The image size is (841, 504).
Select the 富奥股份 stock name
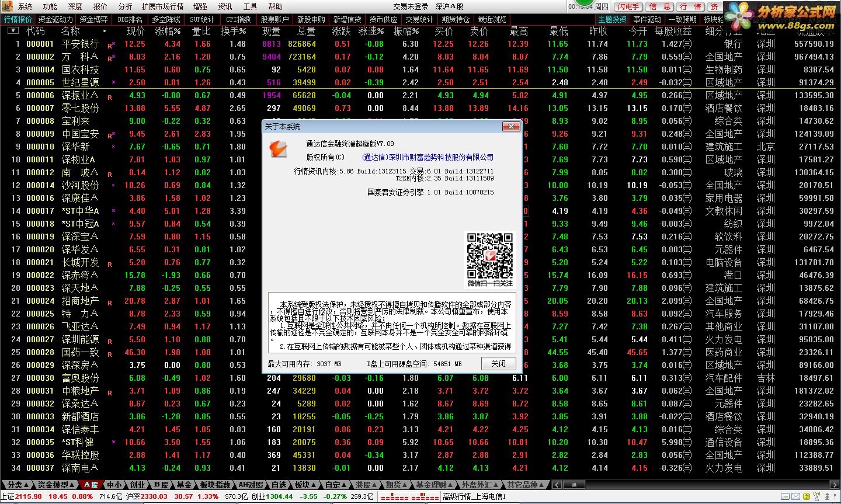point(80,378)
